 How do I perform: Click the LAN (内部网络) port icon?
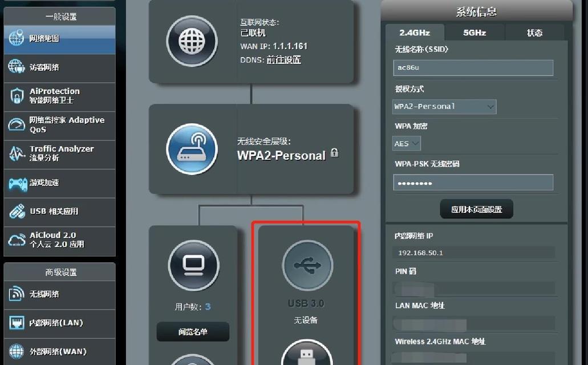point(17,323)
